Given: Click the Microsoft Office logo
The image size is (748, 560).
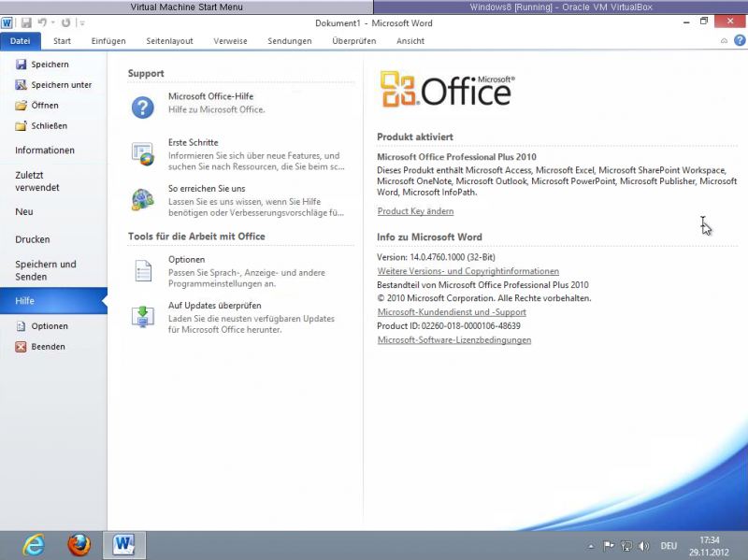Looking at the screenshot, I should (448, 90).
